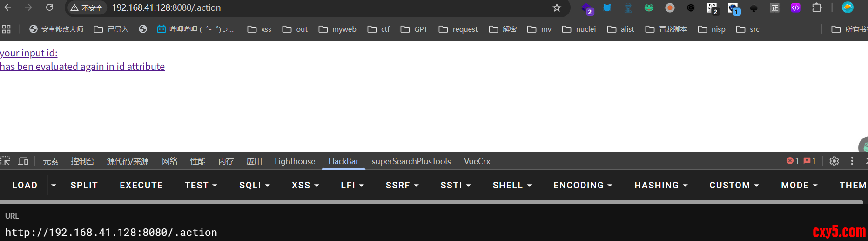Open the out bookmarks folder
The height and width of the screenshot is (241, 868).
pyautogui.click(x=295, y=29)
